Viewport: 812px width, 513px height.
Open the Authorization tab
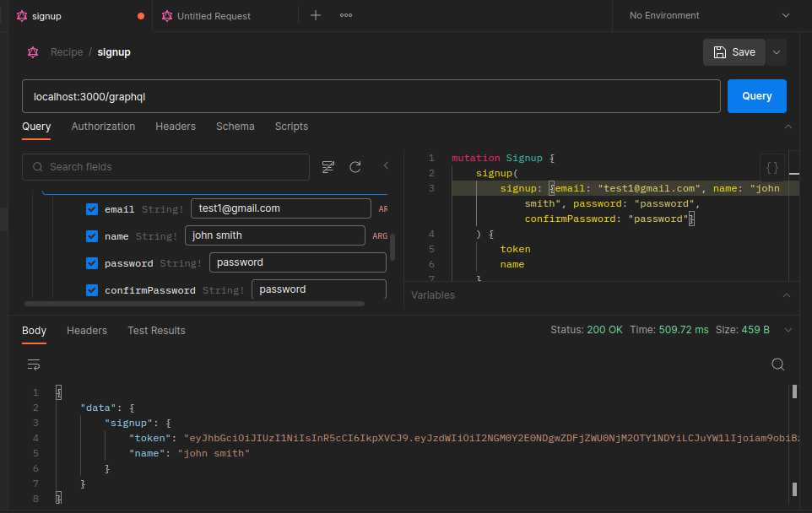103,127
